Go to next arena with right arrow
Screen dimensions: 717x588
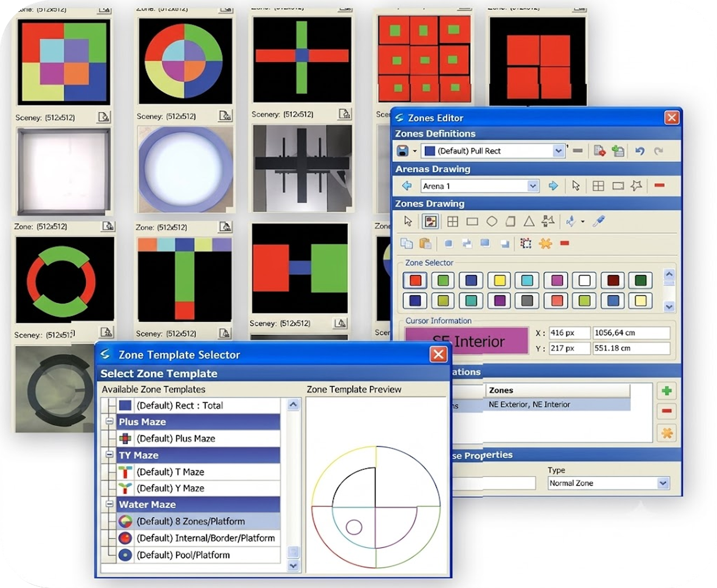(x=553, y=186)
